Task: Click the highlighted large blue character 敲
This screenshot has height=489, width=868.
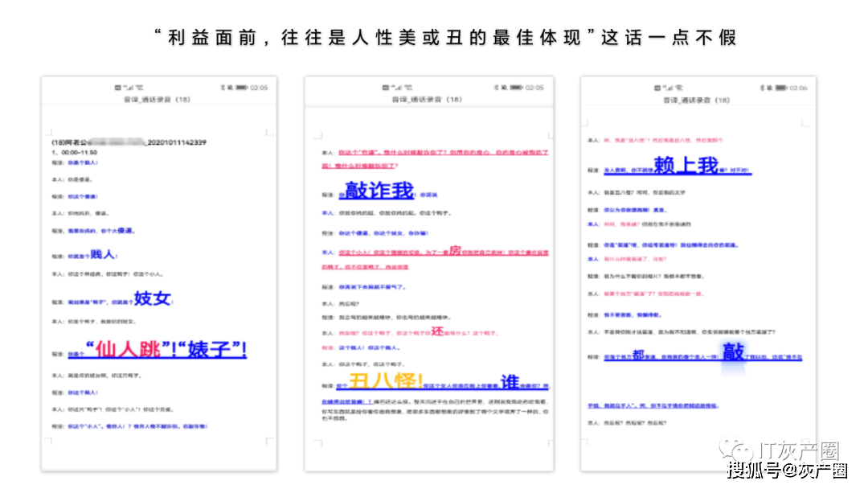Action: pyautogui.click(x=734, y=351)
